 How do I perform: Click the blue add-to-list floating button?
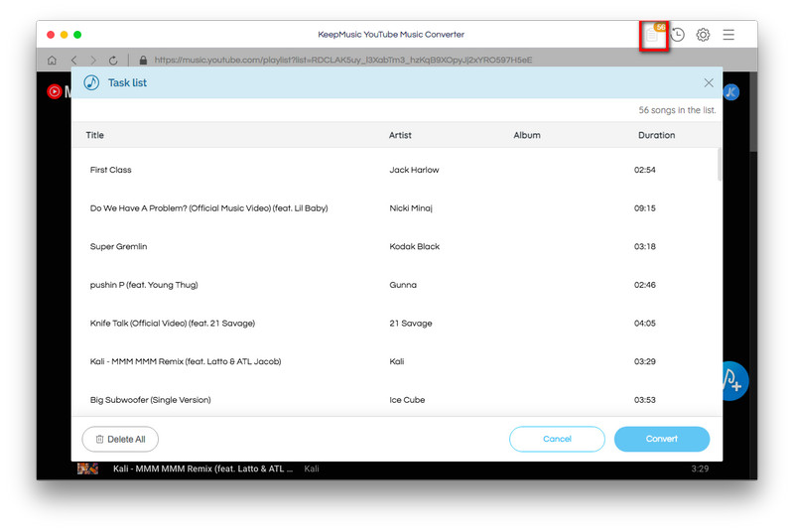(x=734, y=381)
